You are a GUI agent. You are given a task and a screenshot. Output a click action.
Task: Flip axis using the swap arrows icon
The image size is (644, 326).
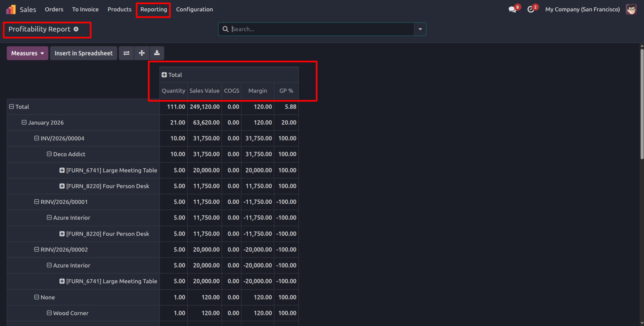click(x=126, y=53)
